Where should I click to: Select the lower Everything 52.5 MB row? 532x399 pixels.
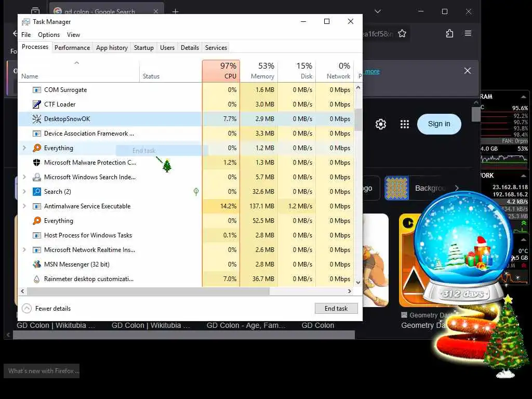click(185, 221)
